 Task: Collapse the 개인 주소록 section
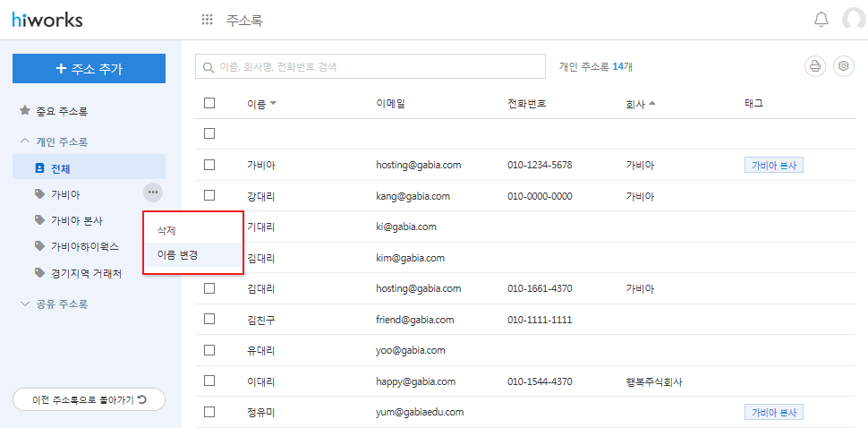[x=25, y=141]
